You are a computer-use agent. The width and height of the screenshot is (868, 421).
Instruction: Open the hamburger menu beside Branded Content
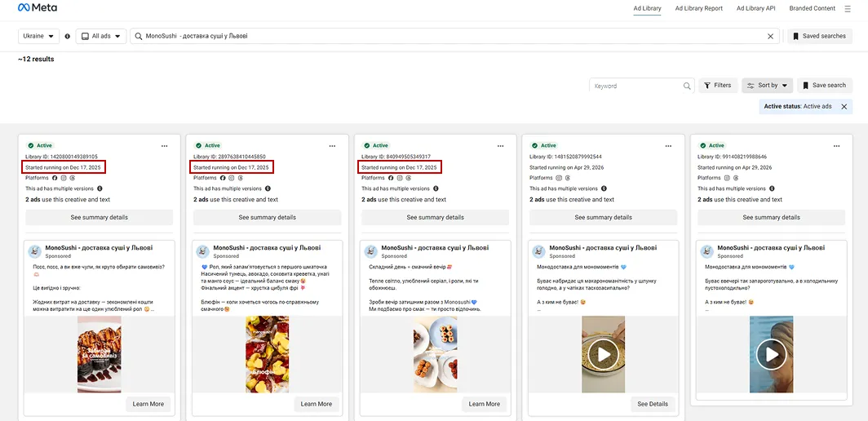click(848, 8)
